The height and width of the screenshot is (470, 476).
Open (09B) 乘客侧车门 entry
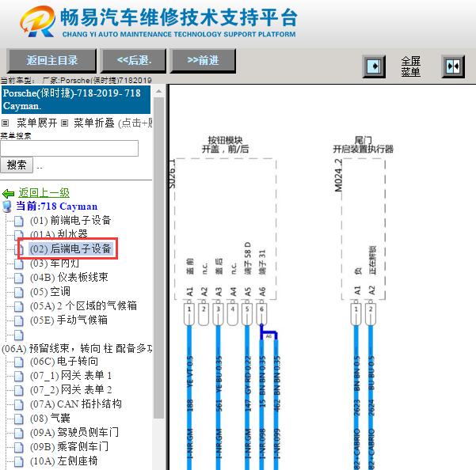pos(69,446)
